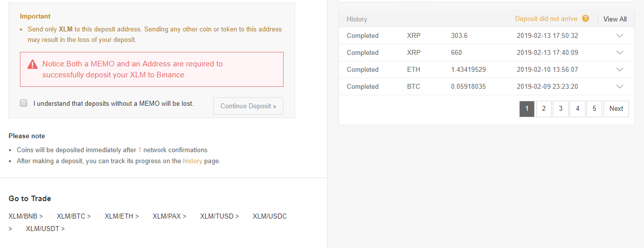Image resolution: width=644 pixels, height=248 pixels.
Task: Click the question mark help icon
Action: (586, 19)
